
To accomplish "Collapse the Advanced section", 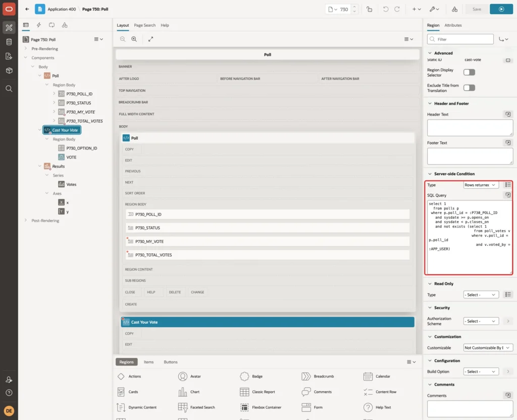I will 430,53.
